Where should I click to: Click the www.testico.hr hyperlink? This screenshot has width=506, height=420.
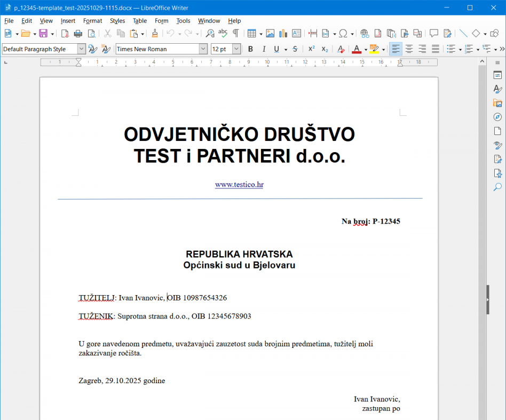pos(239,185)
